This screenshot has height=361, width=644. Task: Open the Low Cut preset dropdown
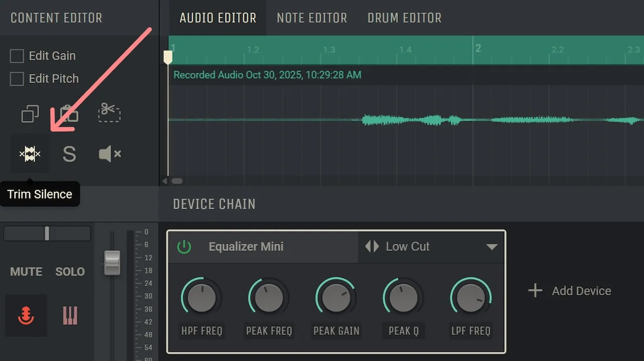tap(491, 247)
